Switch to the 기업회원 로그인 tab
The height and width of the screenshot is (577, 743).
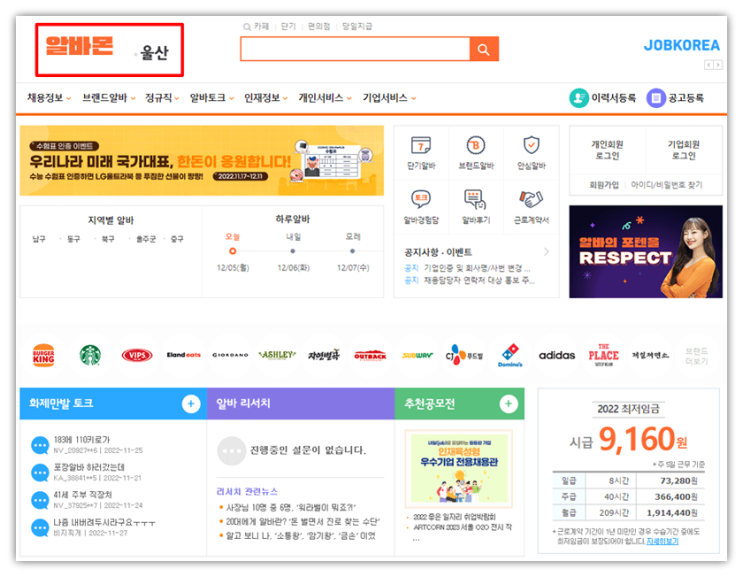[x=683, y=150]
